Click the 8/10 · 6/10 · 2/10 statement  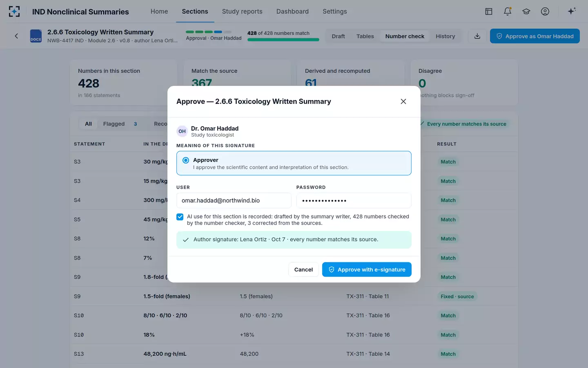(x=165, y=316)
